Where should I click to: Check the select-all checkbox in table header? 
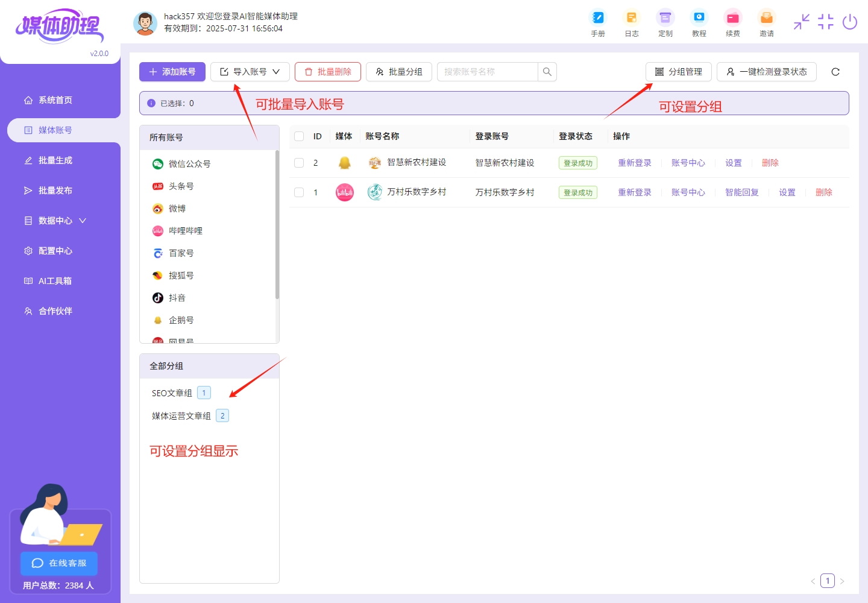(x=298, y=136)
